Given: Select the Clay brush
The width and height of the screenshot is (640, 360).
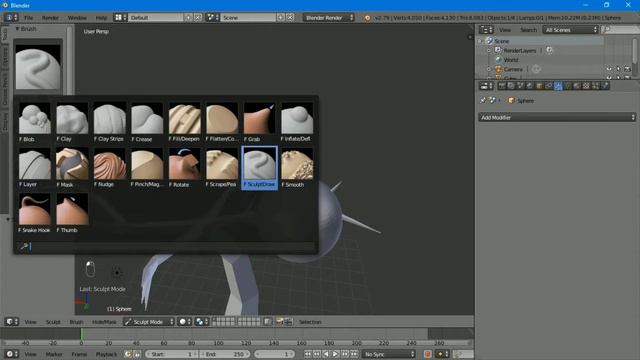Looking at the screenshot, I should tap(72, 122).
